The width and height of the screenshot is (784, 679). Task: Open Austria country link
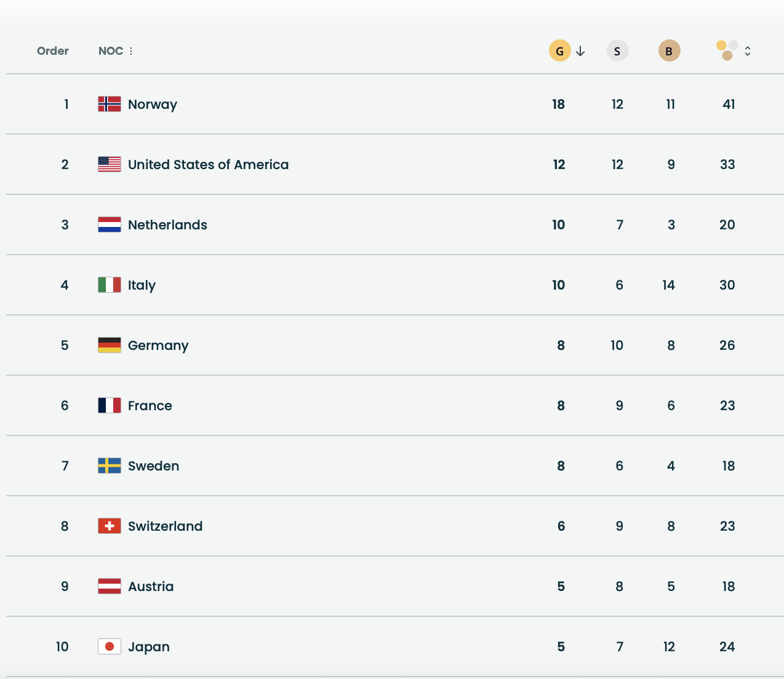click(151, 586)
